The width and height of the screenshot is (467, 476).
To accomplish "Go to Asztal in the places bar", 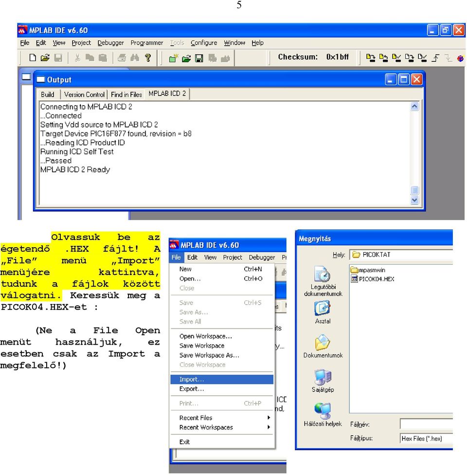I will click(323, 312).
